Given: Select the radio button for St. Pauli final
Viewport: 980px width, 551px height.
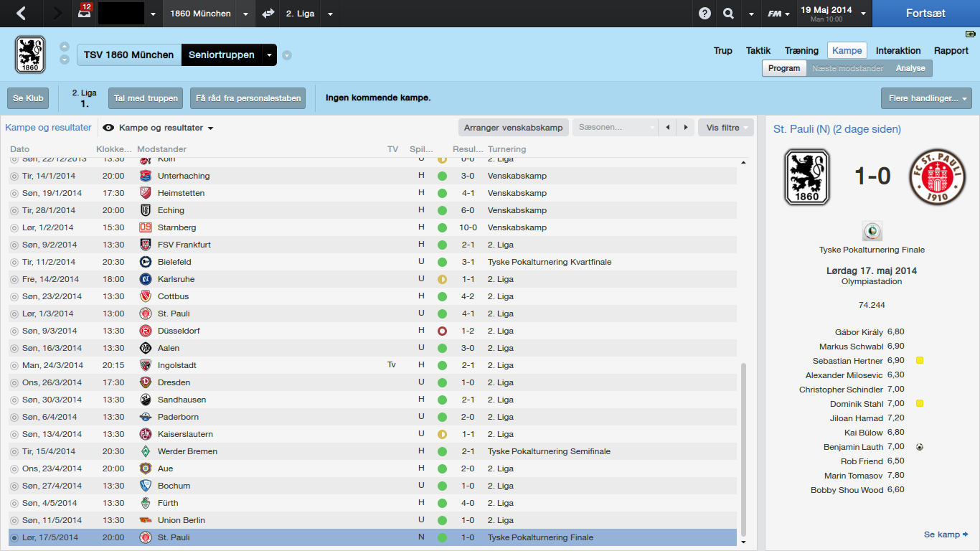Looking at the screenshot, I should click(x=14, y=537).
